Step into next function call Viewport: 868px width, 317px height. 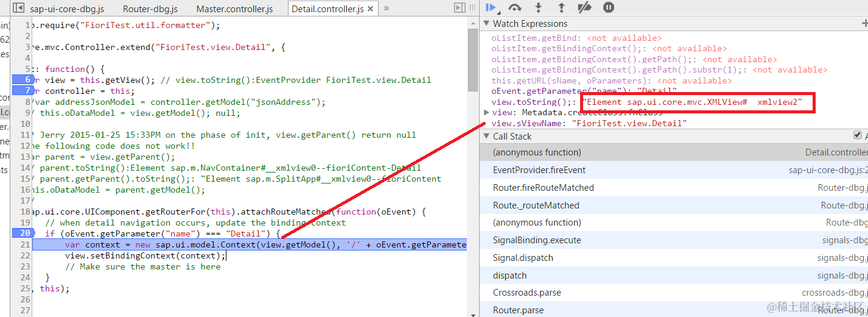pyautogui.click(x=538, y=8)
